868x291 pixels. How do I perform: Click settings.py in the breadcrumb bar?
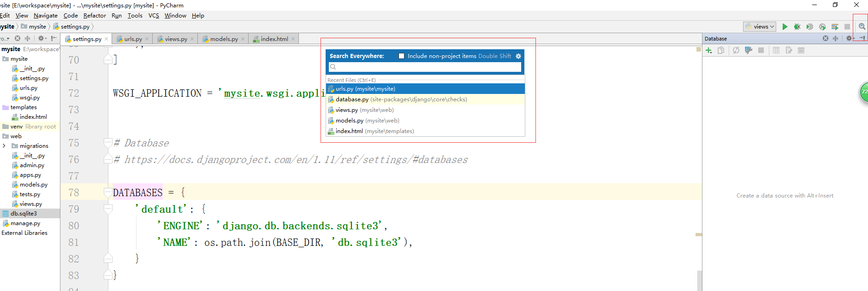pos(71,27)
